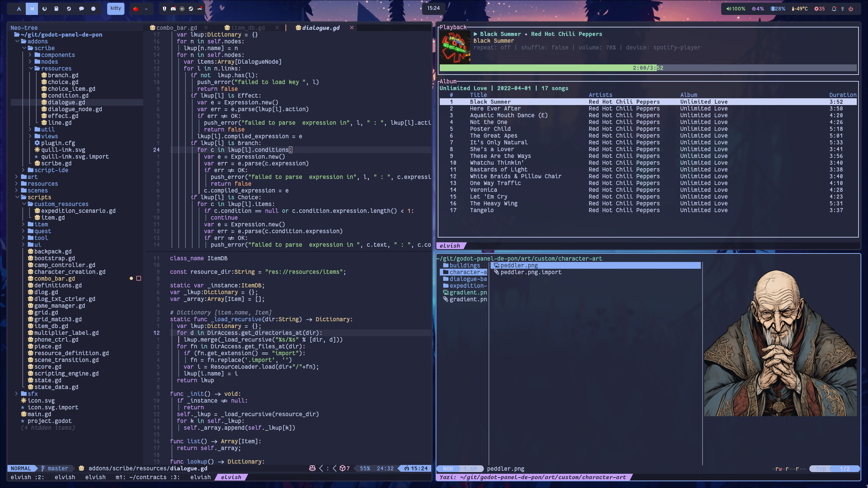This screenshot has height=488, width=868.
Task: Click the notification bell icon
Action: tap(834, 9)
